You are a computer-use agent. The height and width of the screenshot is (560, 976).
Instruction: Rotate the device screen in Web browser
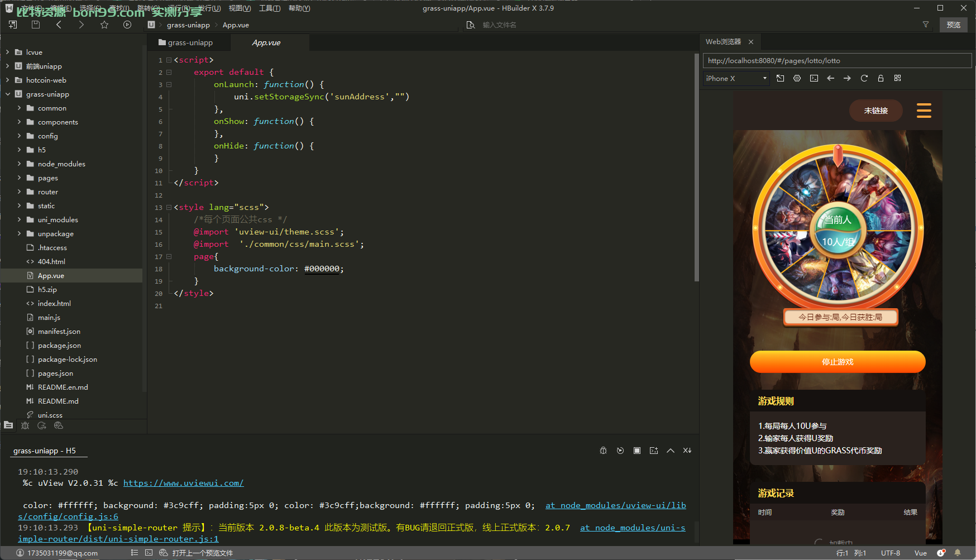781,78
